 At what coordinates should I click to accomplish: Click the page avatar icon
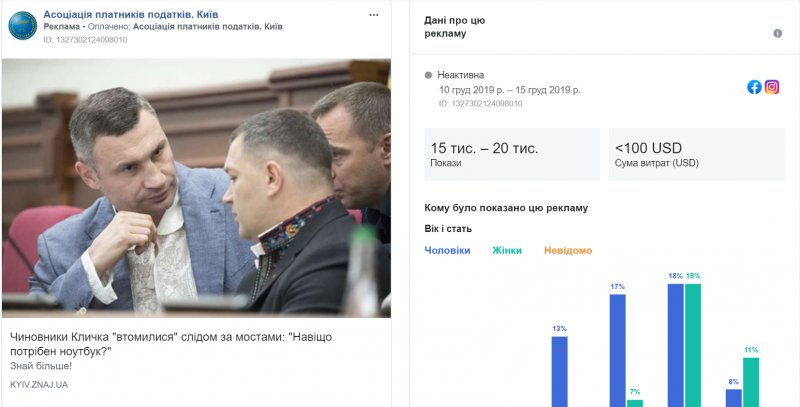(x=23, y=27)
